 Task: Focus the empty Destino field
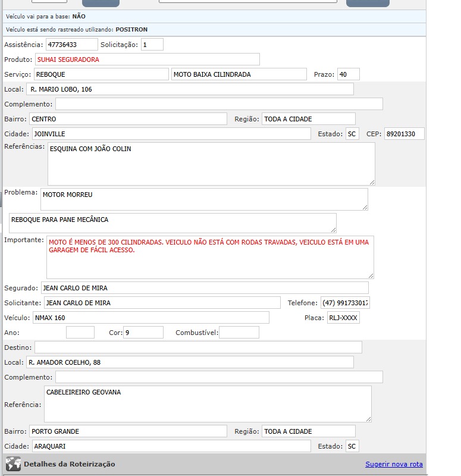[198, 347]
